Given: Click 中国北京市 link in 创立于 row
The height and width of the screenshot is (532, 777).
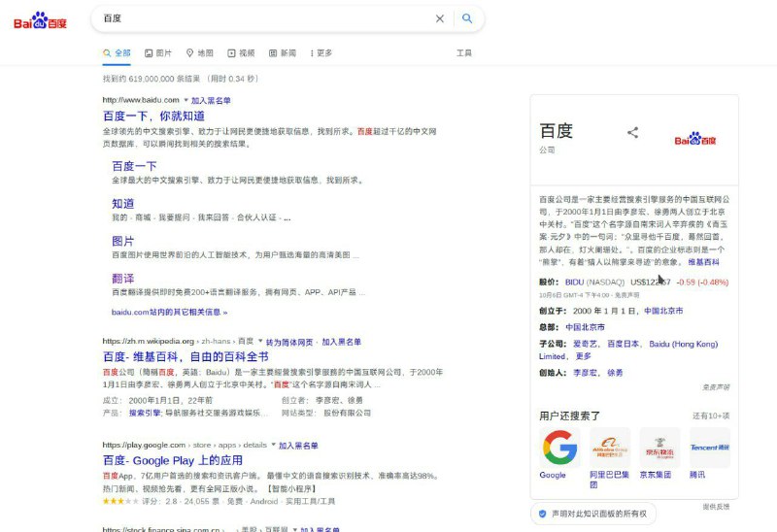Looking at the screenshot, I should point(663,311).
